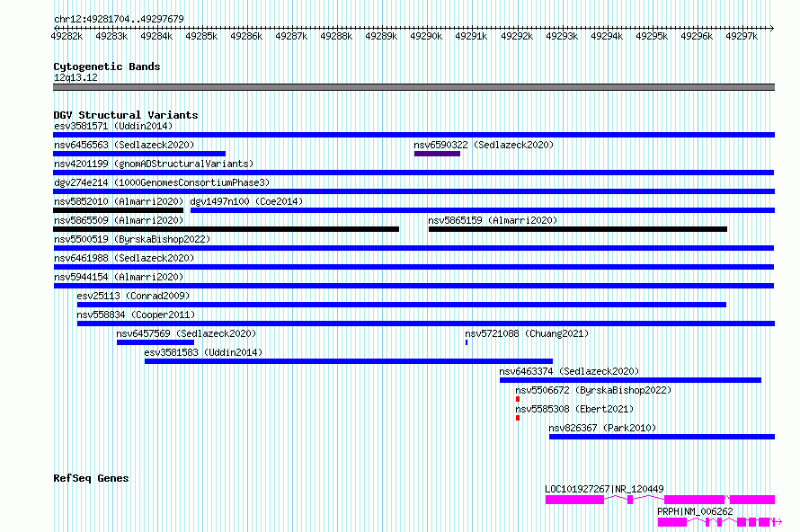This screenshot has width=800, height=532.
Task: Select the blue nsv6457569 variant bar
Action: coord(155,342)
